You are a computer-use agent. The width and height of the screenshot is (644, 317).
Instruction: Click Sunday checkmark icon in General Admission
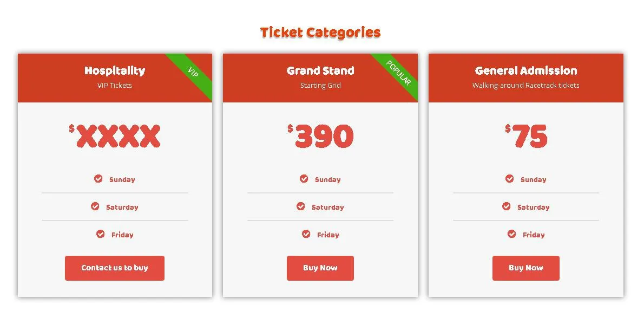[509, 178]
